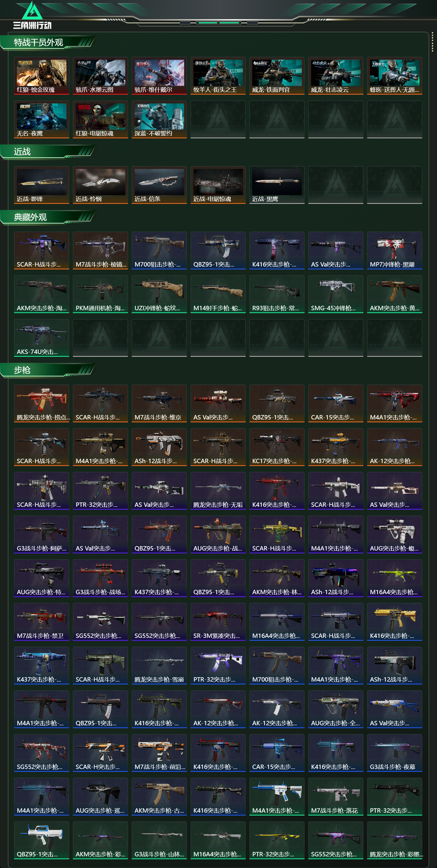Pick the 近战-黑鹰 knife icon
Image resolution: width=437 pixels, height=868 pixels.
tap(277, 185)
